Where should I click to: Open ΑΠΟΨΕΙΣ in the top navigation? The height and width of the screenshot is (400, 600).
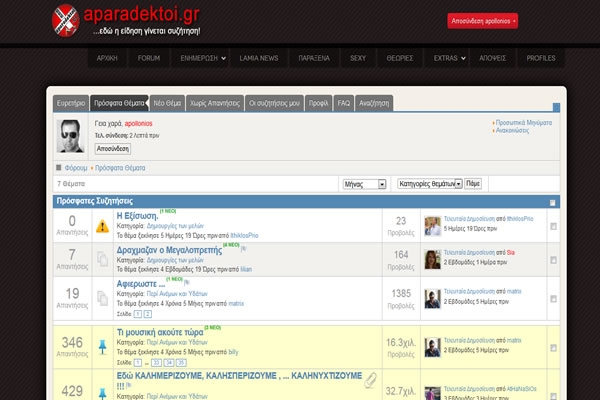click(492, 58)
